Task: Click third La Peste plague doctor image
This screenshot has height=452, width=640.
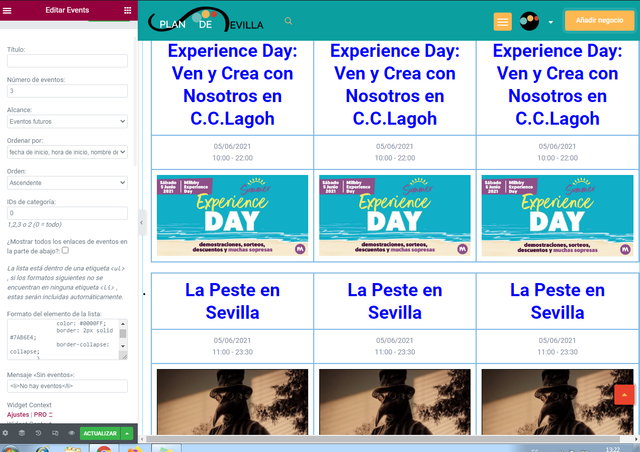Action: 557,402
